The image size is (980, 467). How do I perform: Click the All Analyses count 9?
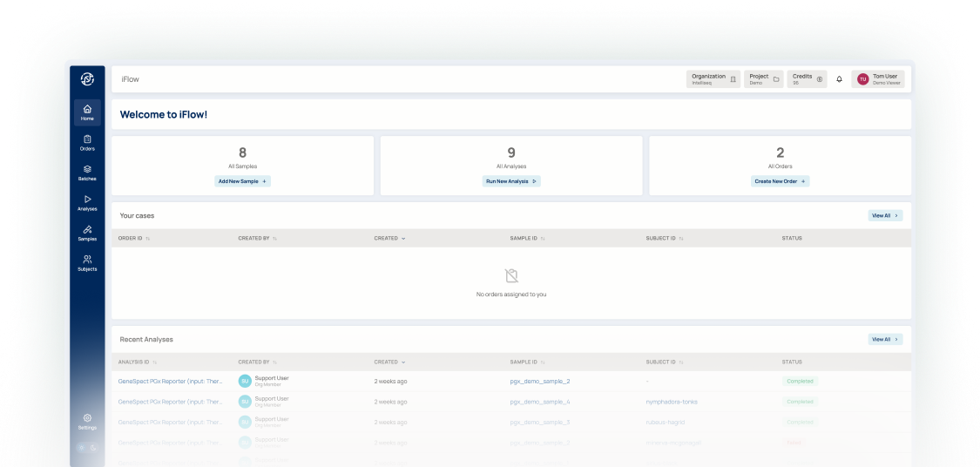(511, 152)
